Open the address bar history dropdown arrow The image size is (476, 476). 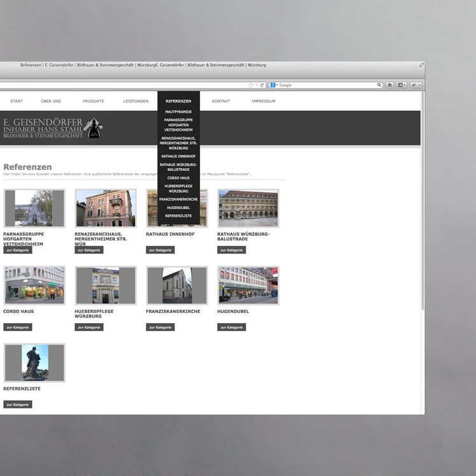(256, 85)
